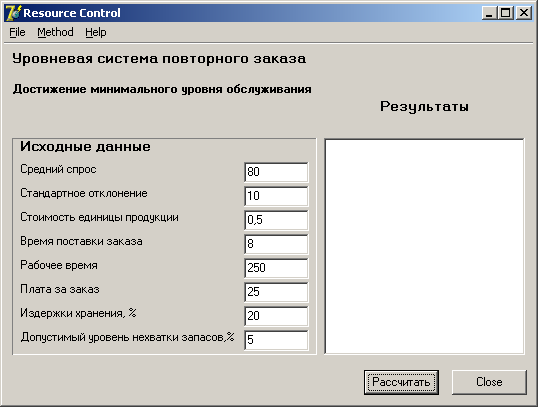Screen dimensions: 538x407
Task: Click the Средний спрос label
Action: click(58, 170)
